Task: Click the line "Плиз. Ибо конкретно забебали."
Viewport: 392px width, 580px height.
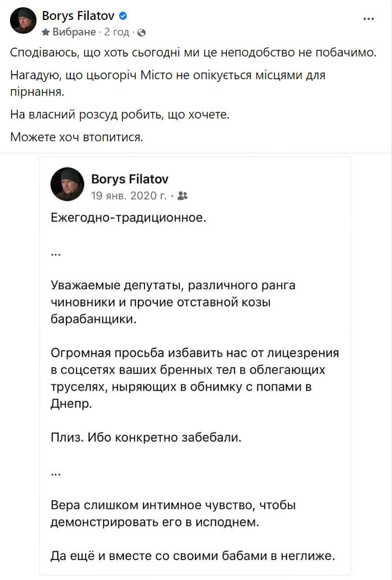Action: (x=146, y=438)
